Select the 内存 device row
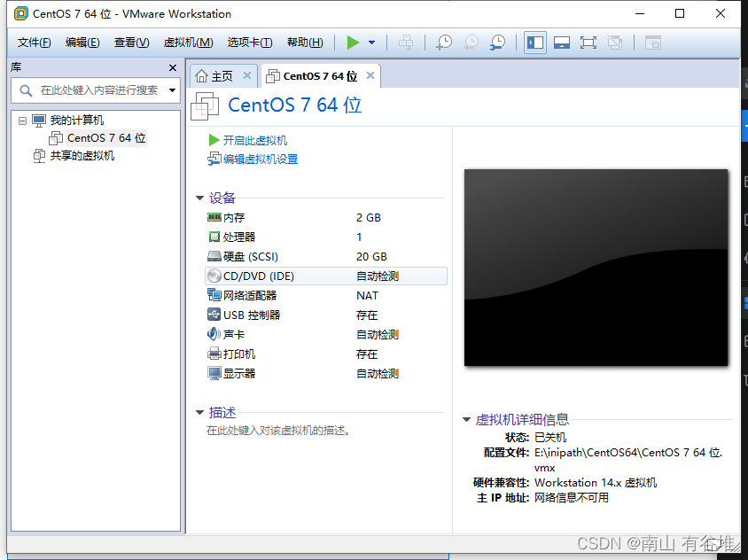 326,217
